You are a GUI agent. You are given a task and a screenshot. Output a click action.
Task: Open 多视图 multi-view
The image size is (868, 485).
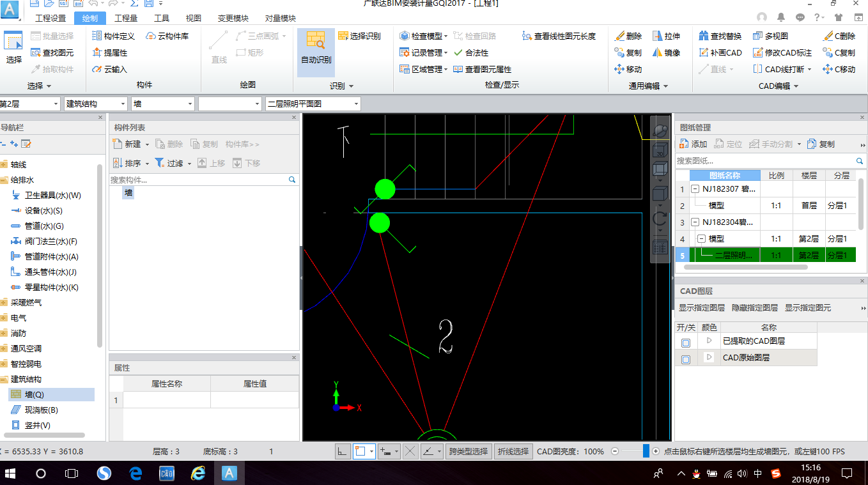(x=771, y=36)
